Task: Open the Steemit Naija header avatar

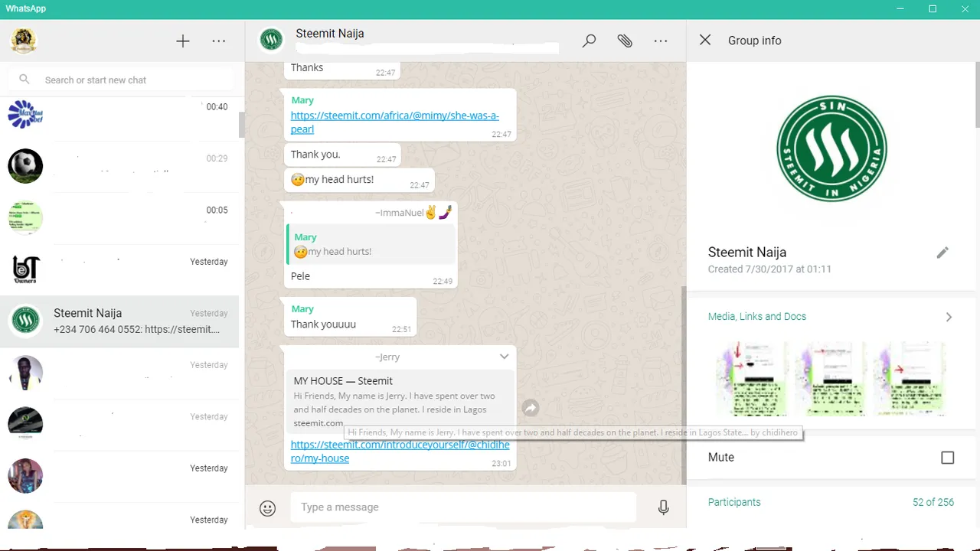Action: (271, 40)
